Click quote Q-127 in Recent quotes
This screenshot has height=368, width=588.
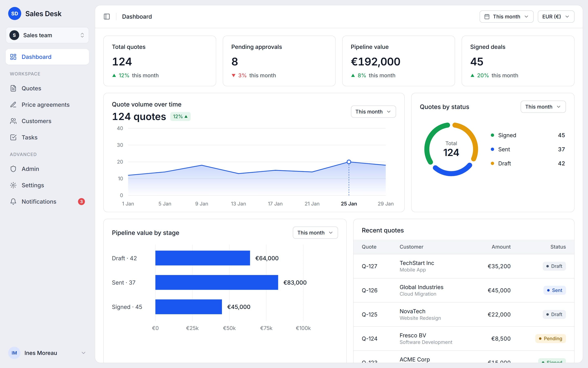(x=369, y=266)
